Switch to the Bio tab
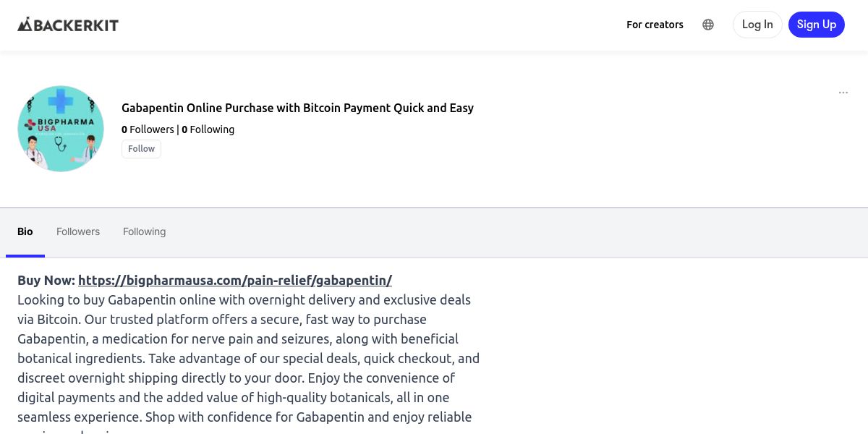868x434 pixels. 25,231
